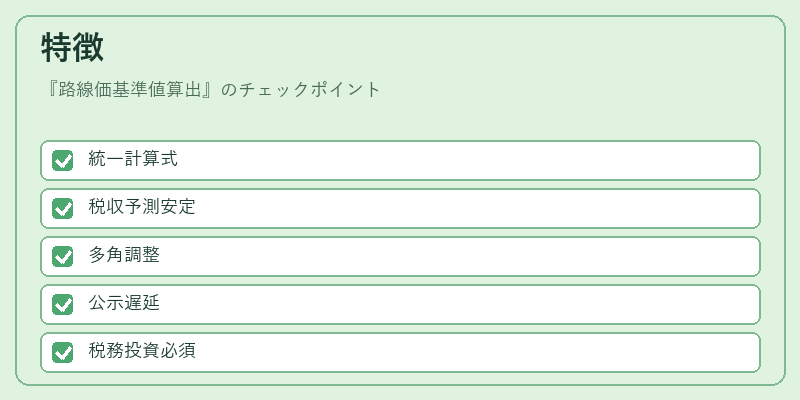Uncheck the 公示遅延 checkbox
800x400 pixels.
click(x=62, y=305)
